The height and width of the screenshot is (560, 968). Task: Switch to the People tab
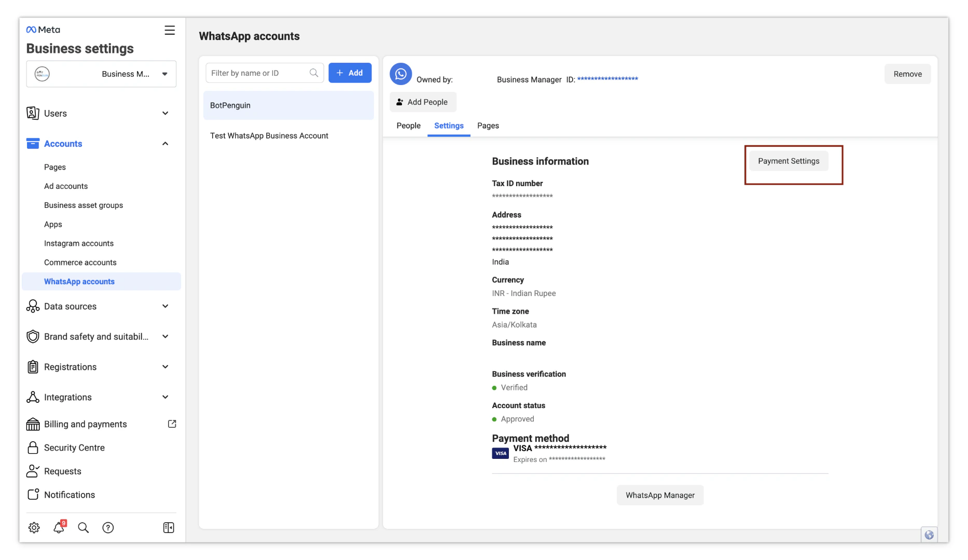[x=409, y=125]
